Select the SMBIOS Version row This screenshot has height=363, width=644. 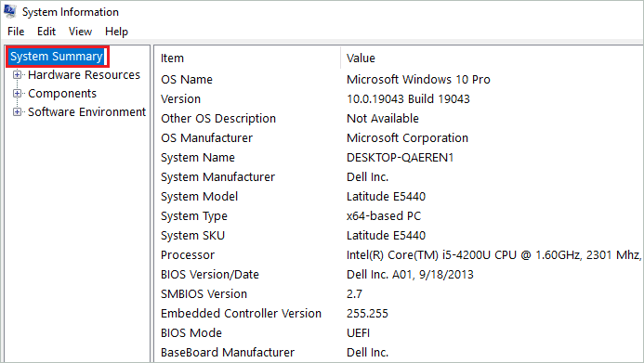204,293
